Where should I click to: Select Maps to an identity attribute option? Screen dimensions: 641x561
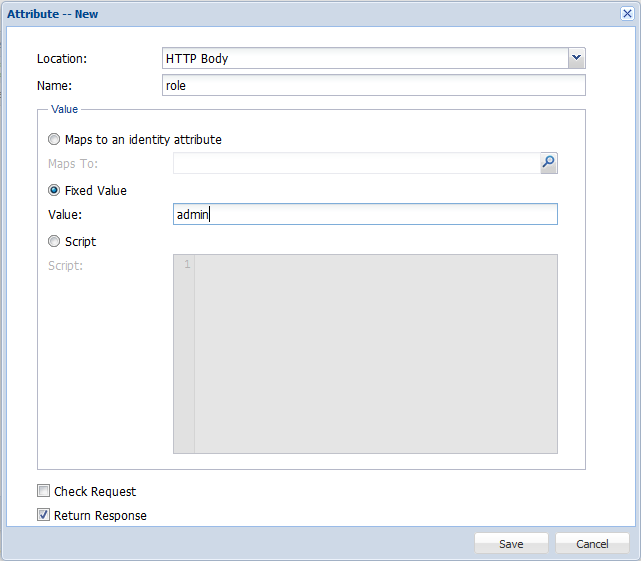54,140
